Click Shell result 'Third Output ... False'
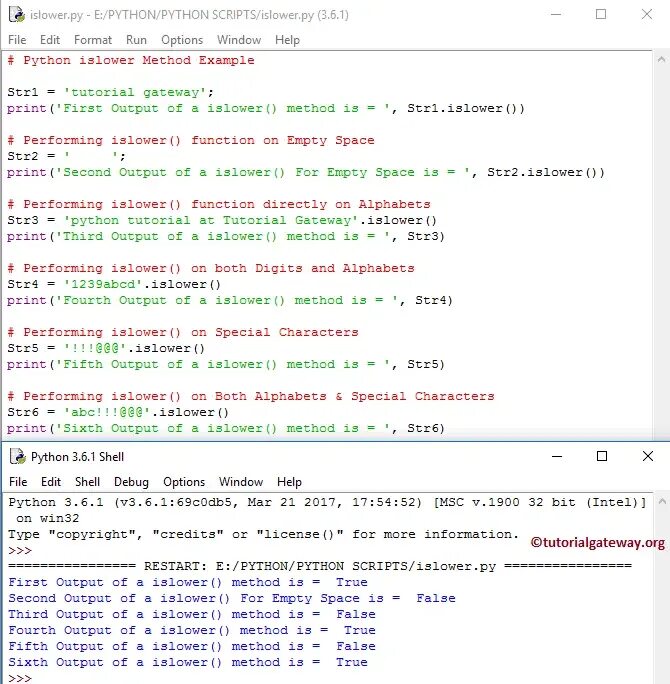The width and height of the screenshot is (670, 684). [x=192, y=615]
